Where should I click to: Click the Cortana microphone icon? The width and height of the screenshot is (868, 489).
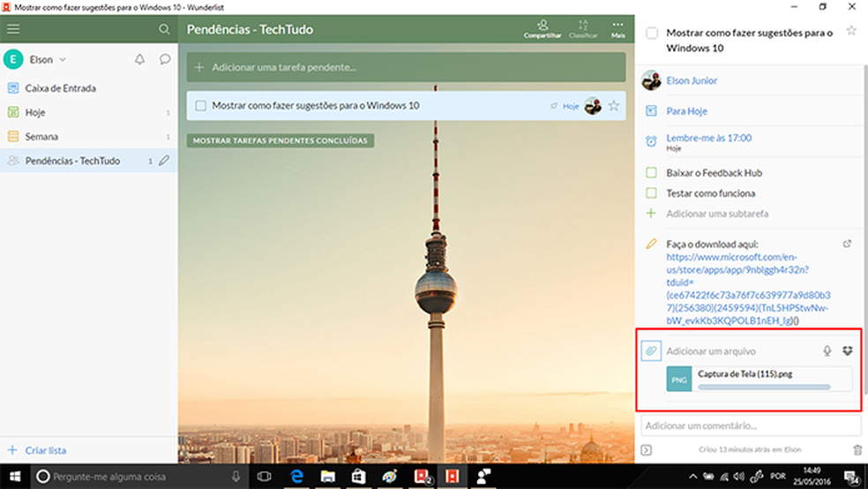pos(236,477)
